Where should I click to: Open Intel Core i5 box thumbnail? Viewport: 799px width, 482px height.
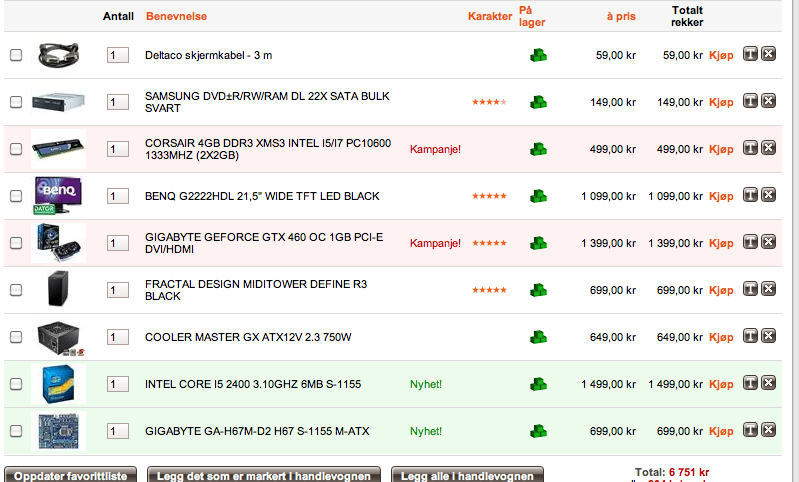pyautogui.click(x=58, y=384)
